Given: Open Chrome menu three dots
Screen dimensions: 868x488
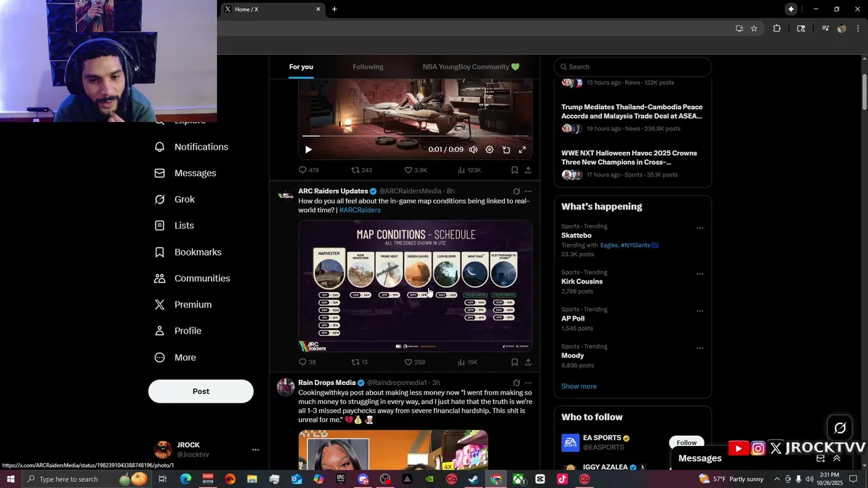Looking at the screenshot, I should (859, 28).
